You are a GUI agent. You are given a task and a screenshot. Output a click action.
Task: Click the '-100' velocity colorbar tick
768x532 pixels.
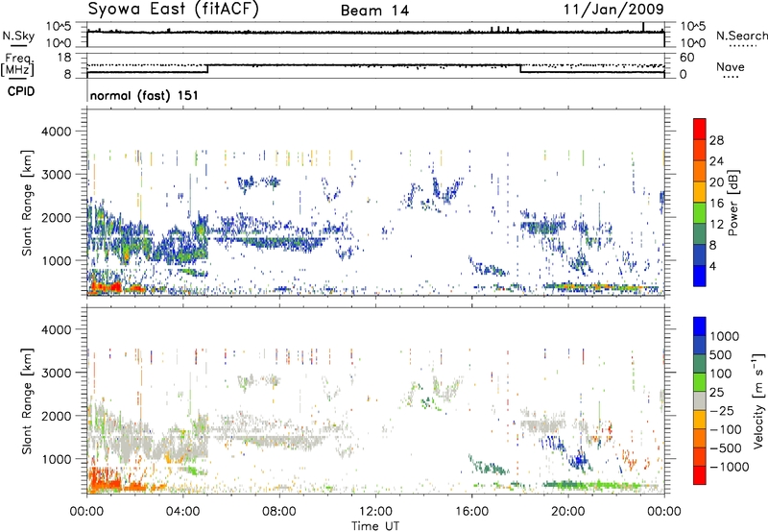click(x=725, y=429)
